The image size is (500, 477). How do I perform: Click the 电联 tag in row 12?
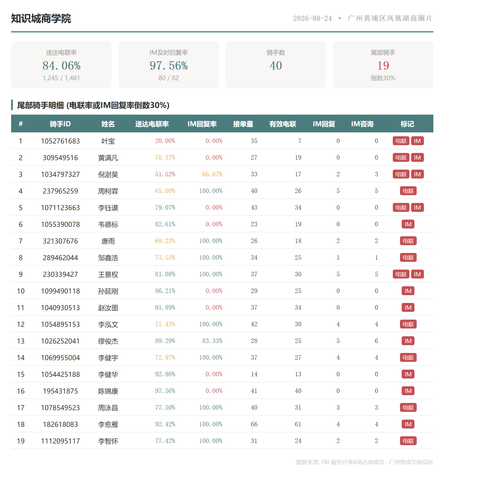[x=408, y=324]
